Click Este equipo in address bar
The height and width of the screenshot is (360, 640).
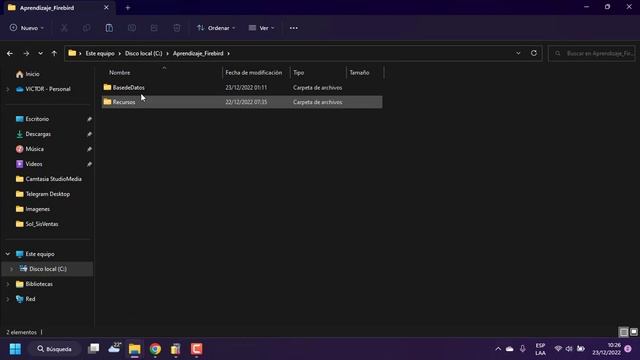(x=100, y=53)
